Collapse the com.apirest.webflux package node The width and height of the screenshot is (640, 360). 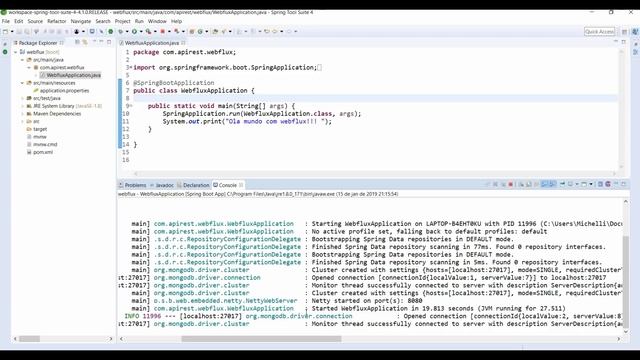click(x=29, y=67)
